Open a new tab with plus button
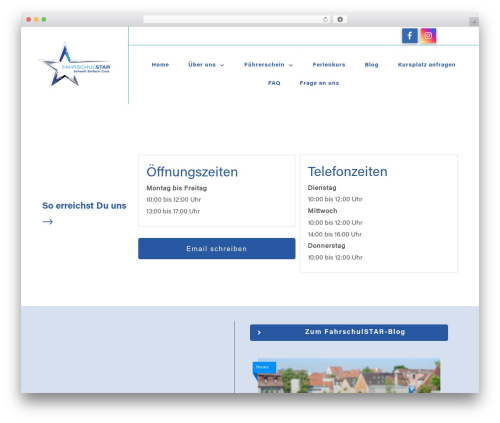This screenshot has height=423, width=500. pyautogui.click(x=474, y=22)
